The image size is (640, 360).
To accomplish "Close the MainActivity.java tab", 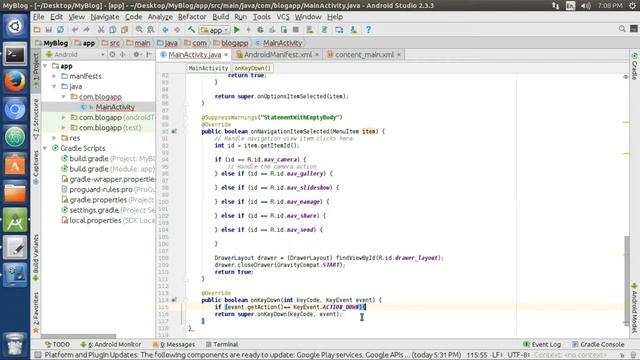I will point(226,55).
